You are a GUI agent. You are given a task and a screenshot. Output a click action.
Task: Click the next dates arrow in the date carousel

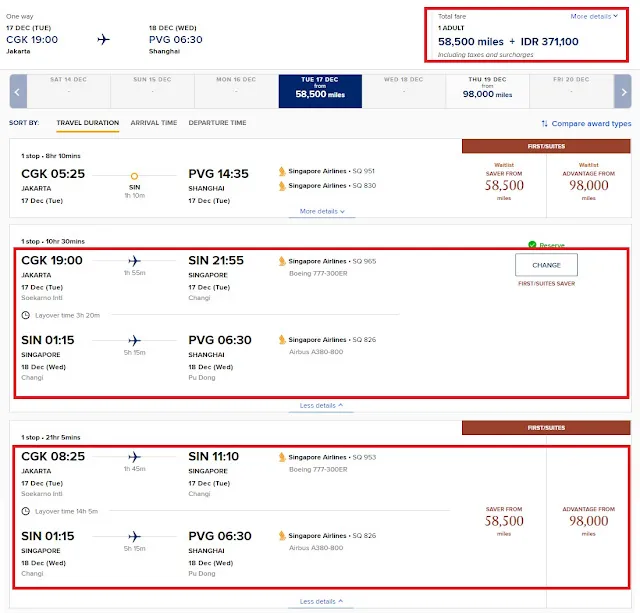click(623, 91)
